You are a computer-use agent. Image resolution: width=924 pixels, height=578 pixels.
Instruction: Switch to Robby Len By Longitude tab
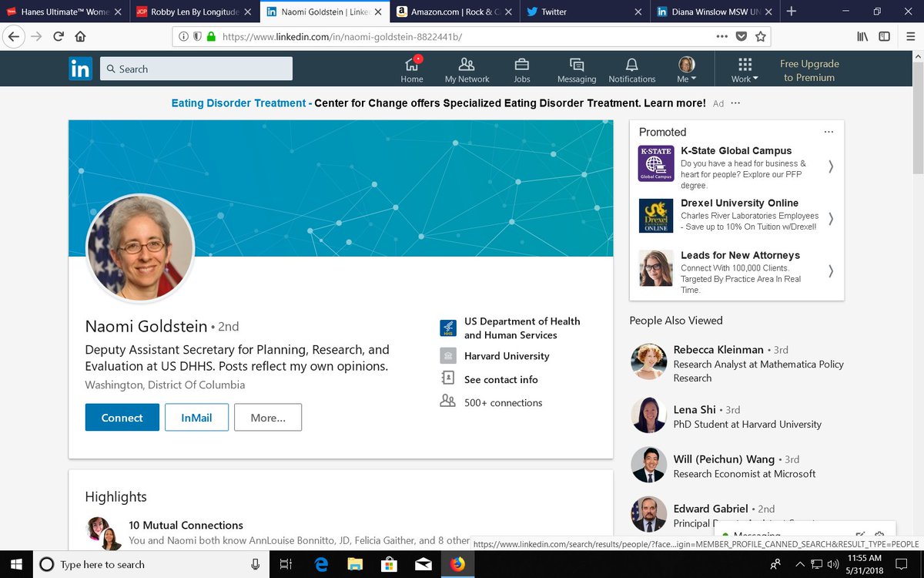pyautogui.click(x=192, y=12)
